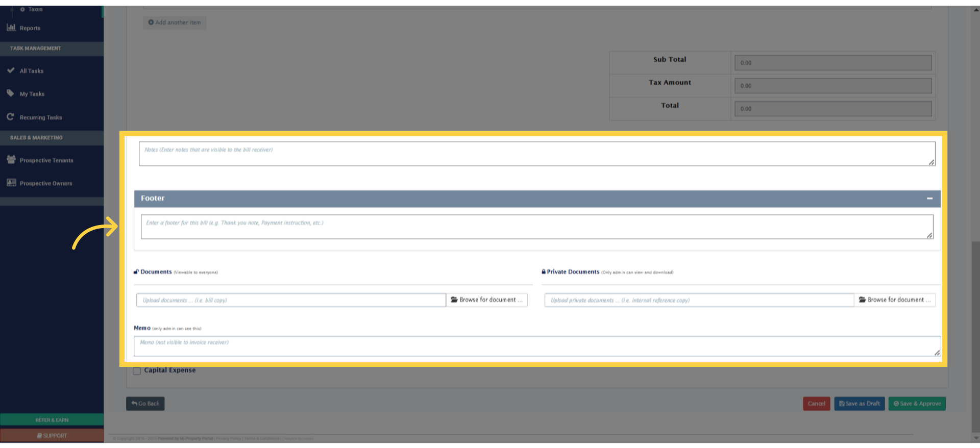This screenshot has height=448, width=980.
Task: Open the Reports bar chart icon
Action: point(11,28)
